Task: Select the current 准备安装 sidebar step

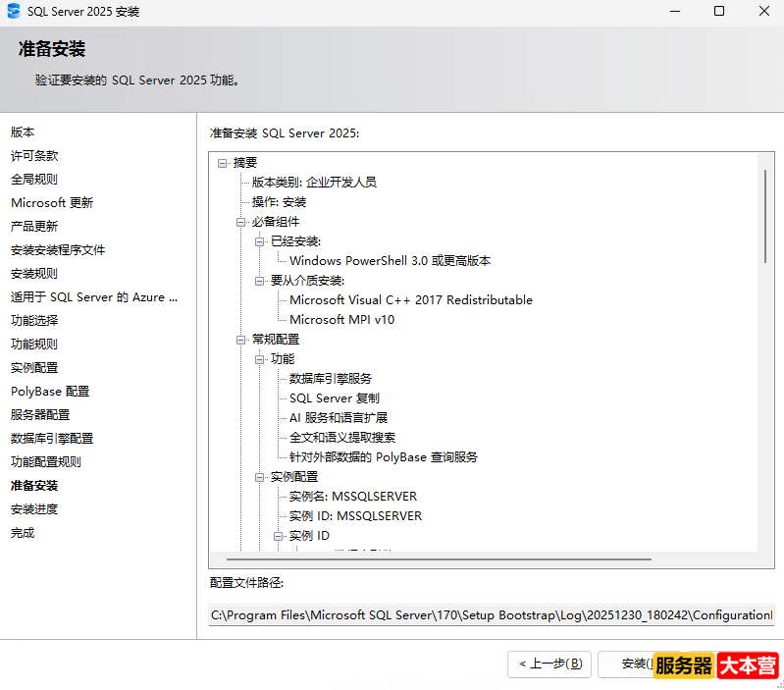Action: (34, 485)
